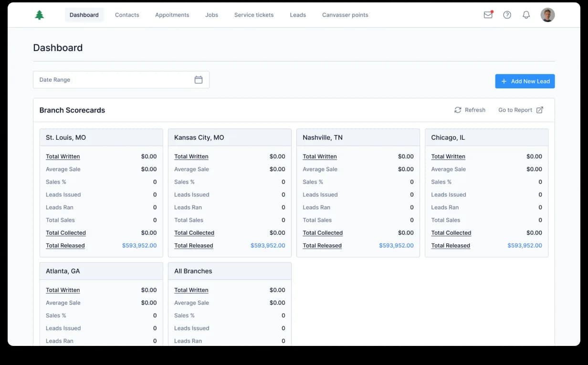Open Total Written in St. Louis card
Image resolution: width=588 pixels, height=365 pixels.
point(63,156)
